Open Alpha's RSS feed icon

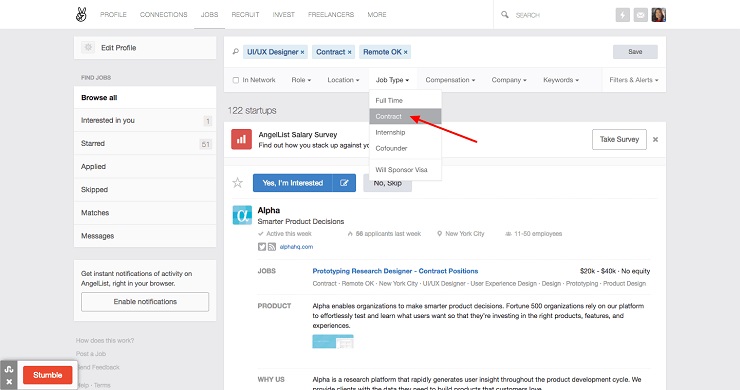pyautogui.click(x=272, y=246)
